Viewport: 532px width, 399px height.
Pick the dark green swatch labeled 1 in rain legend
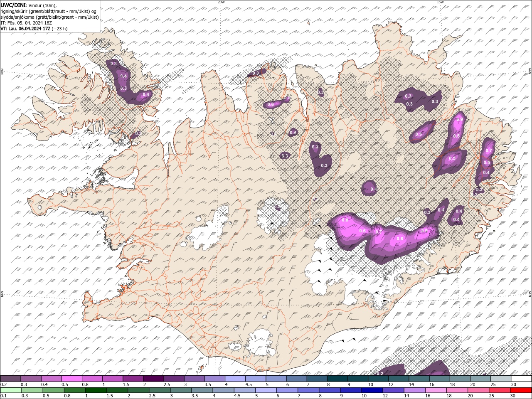pyautogui.click(x=96, y=390)
